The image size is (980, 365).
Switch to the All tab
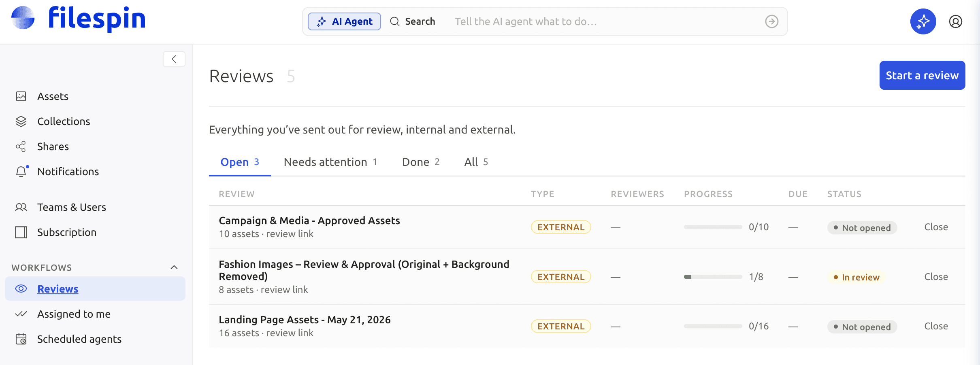point(476,162)
